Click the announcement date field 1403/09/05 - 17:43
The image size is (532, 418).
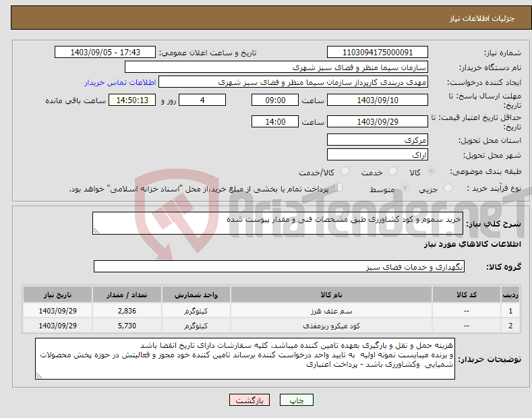coord(105,53)
